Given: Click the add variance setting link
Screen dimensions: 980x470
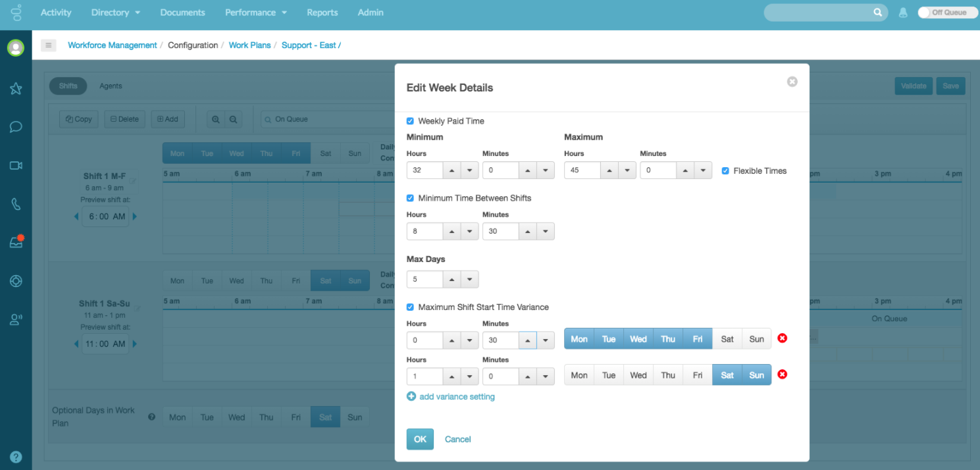Looking at the screenshot, I should (x=457, y=396).
